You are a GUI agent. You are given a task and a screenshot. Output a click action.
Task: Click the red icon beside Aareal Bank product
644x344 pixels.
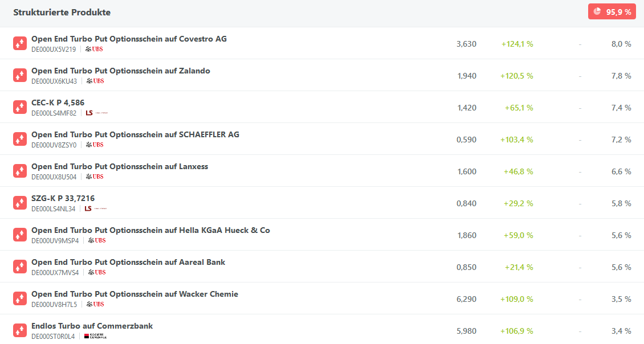click(20, 267)
